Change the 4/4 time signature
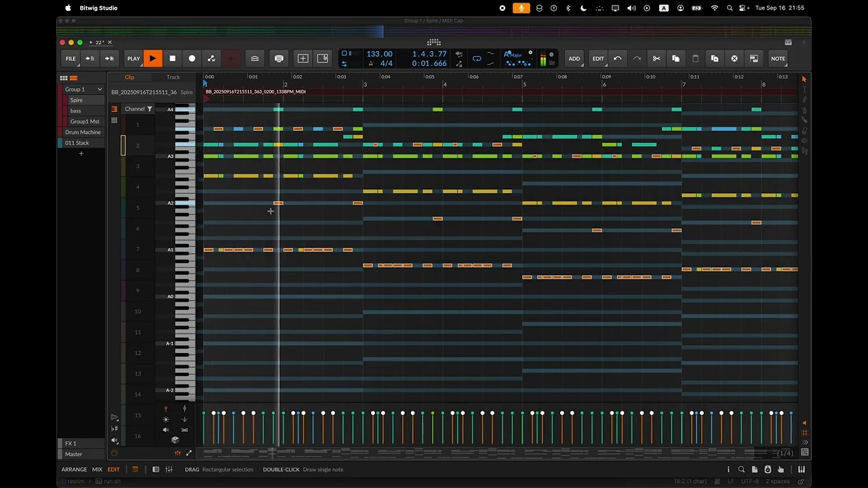The width and height of the screenshot is (868, 488). pyautogui.click(x=387, y=64)
